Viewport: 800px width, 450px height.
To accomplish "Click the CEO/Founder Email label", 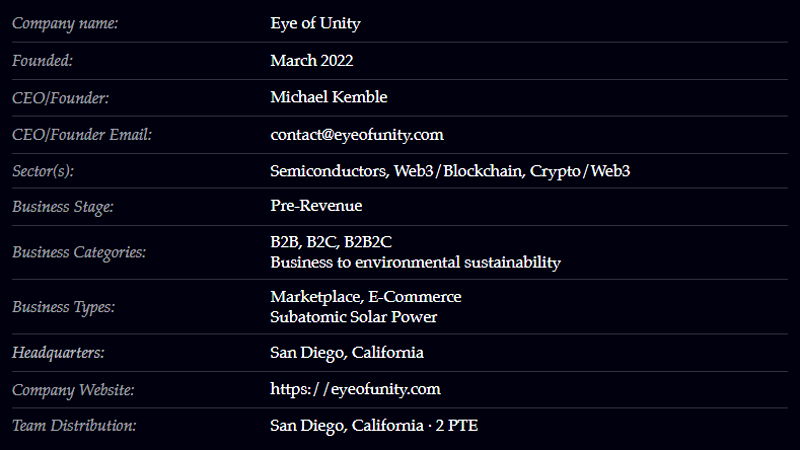I will (x=81, y=134).
